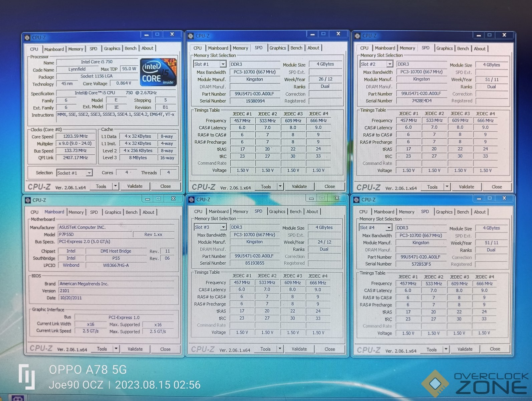Click the Tools button in the ASUSTeK Mainboard window
This screenshot has height=401, width=532.
[102, 349]
